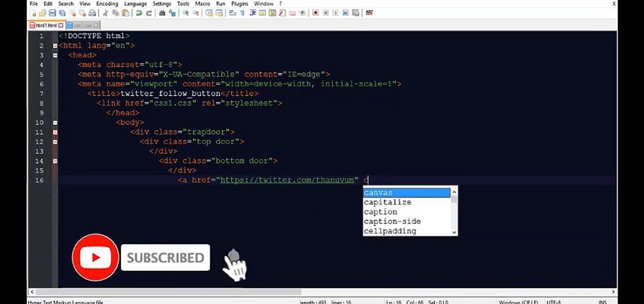Toggle indent guide toolbar button

click(253, 13)
